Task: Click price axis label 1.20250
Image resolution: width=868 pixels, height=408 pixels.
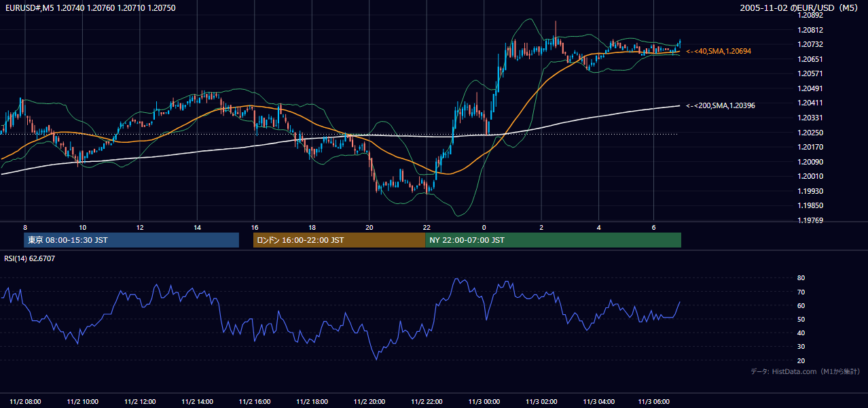Action: pyautogui.click(x=810, y=133)
